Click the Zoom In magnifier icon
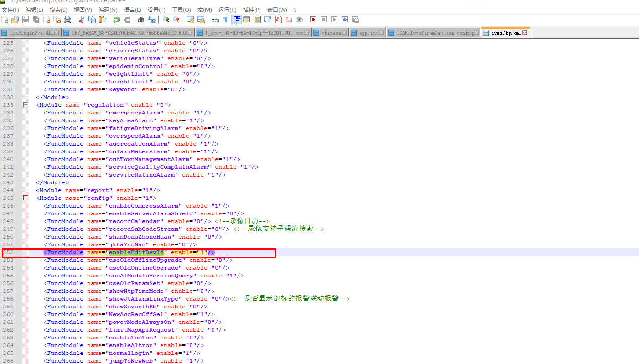Screen dimensions: 639x364 coord(166,20)
